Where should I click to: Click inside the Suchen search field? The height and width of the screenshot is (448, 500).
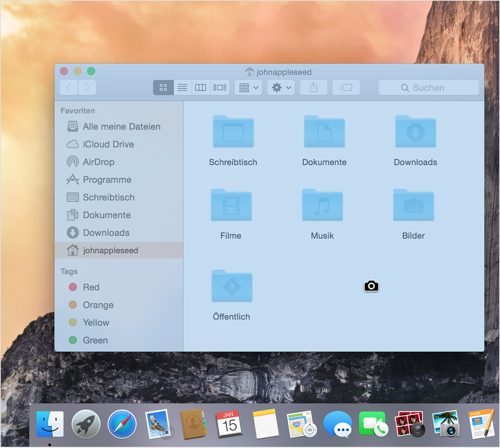[x=429, y=87]
